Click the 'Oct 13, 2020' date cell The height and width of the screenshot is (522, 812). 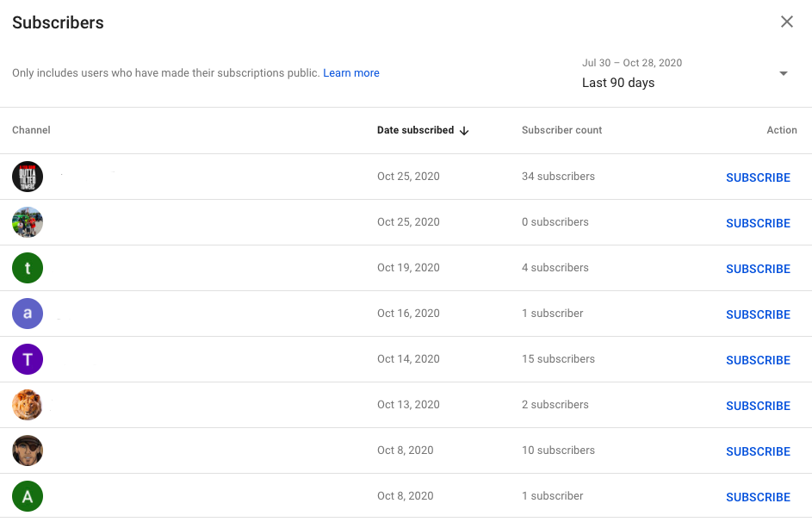(408, 404)
